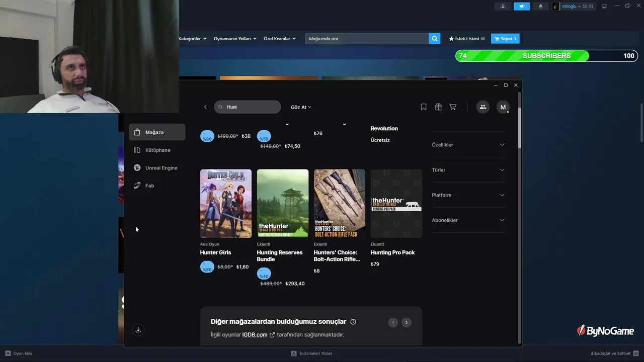Click the Steam Mağazada ara search box
This screenshot has width=644, height=362.
pos(367,39)
